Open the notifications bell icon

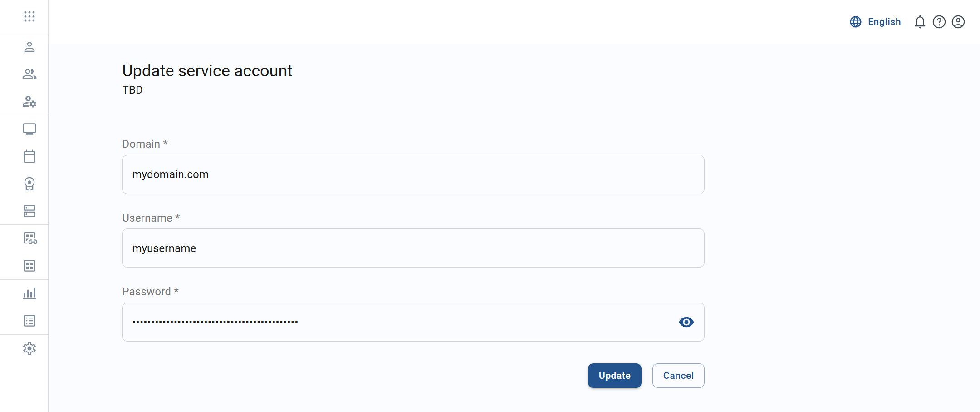pyautogui.click(x=920, y=21)
